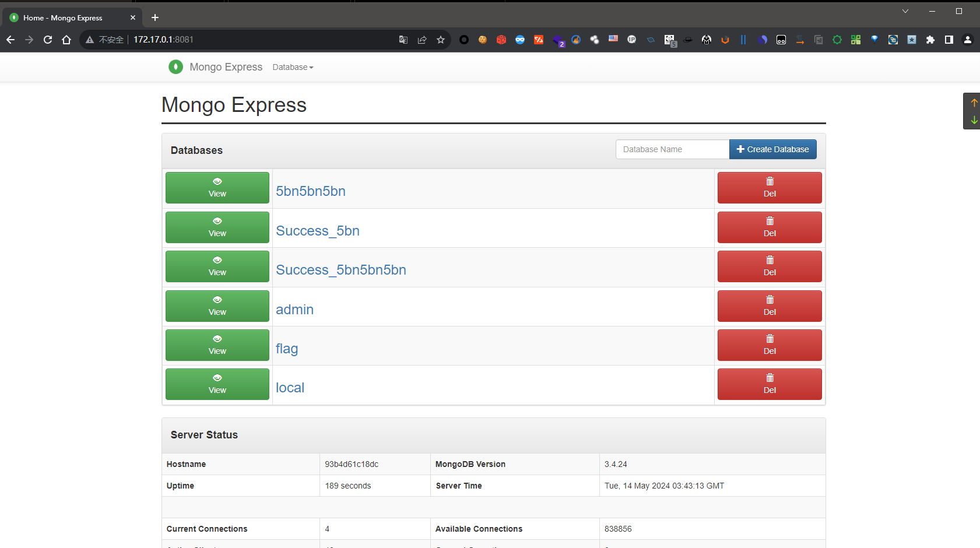Screen dimensions: 980x548
Task: Click the Mongo Express leaf logo
Action: point(175,67)
